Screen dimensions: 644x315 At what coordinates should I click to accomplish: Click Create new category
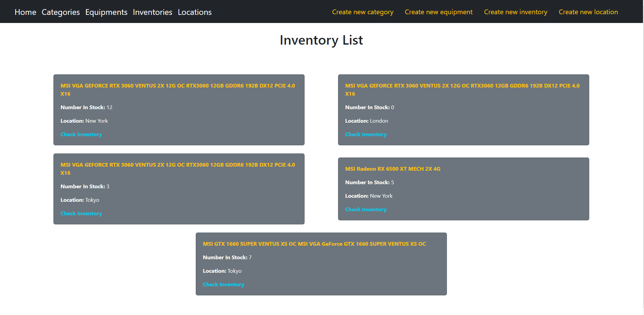coord(362,12)
